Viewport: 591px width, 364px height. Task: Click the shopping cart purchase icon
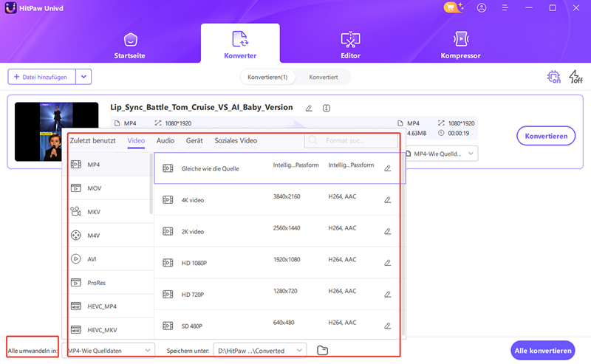pos(451,7)
